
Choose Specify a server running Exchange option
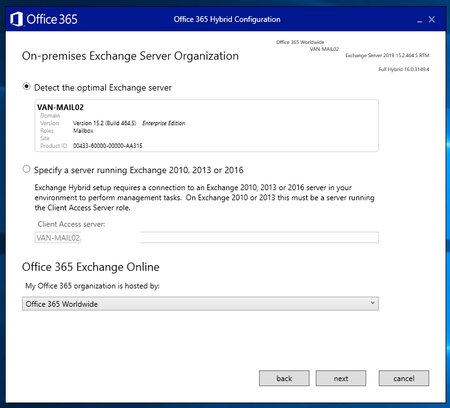(26, 169)
